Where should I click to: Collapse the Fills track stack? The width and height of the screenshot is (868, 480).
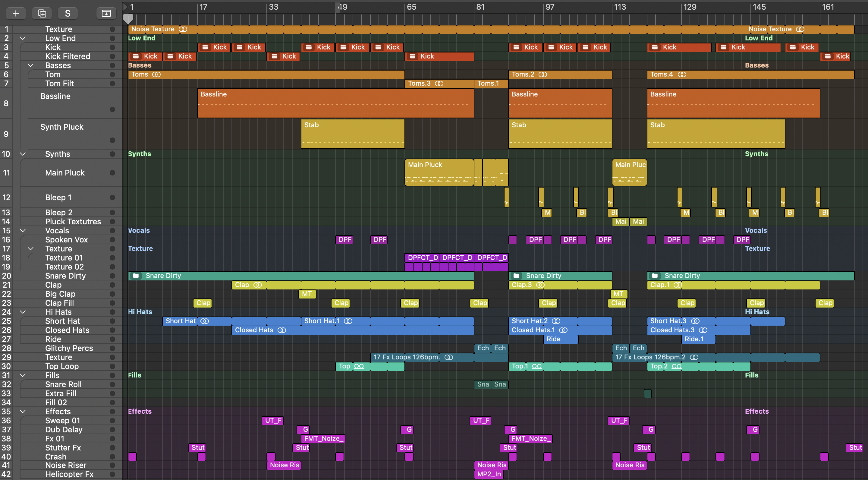click(x=23, y=375)
